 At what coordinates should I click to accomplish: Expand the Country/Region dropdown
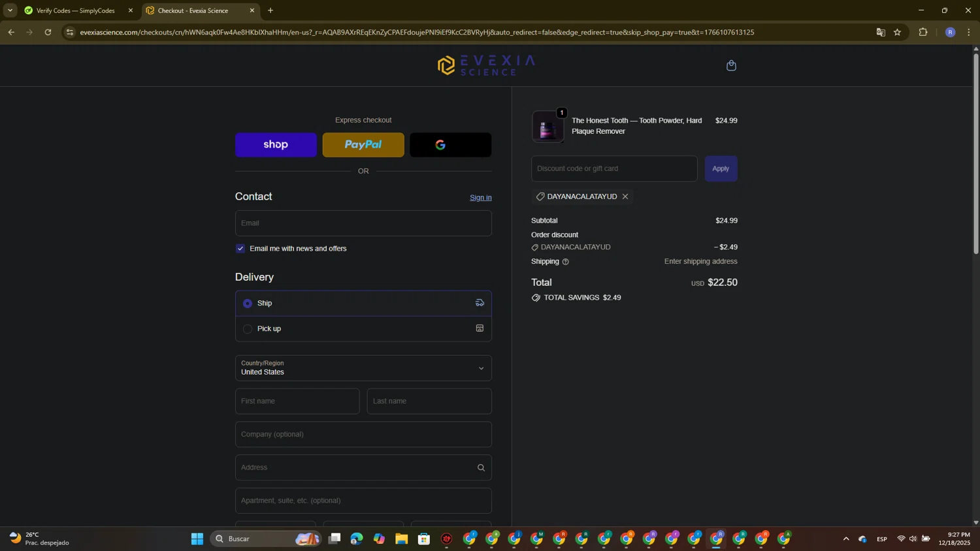pos(363,368)
